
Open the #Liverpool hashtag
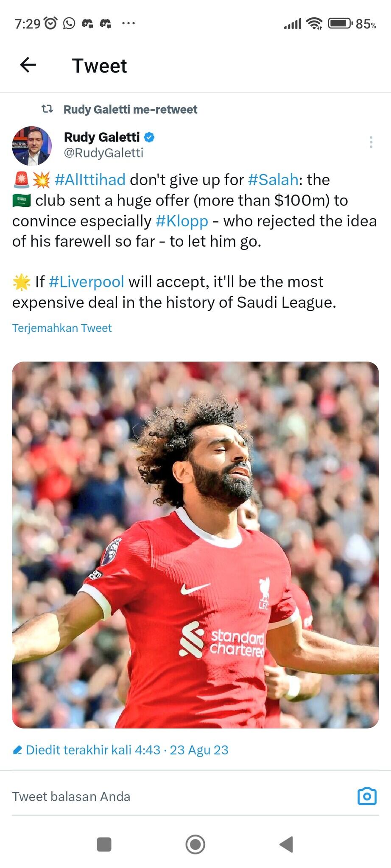87,282
